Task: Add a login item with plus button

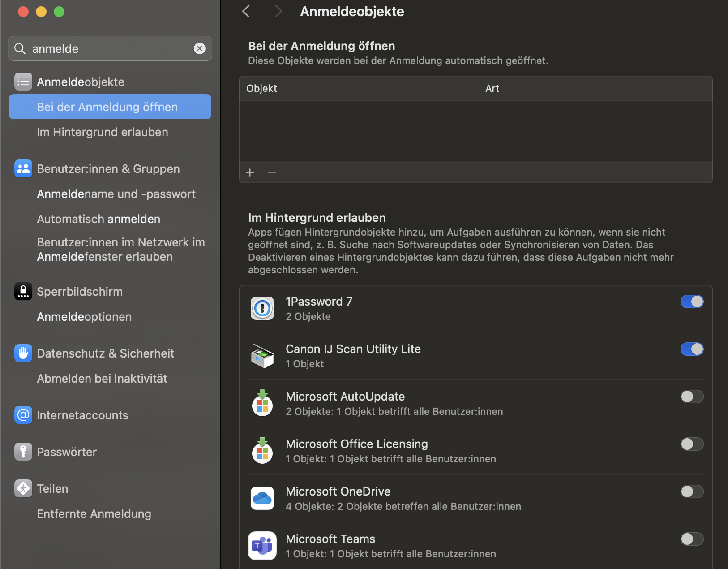Action: point(250,172)
